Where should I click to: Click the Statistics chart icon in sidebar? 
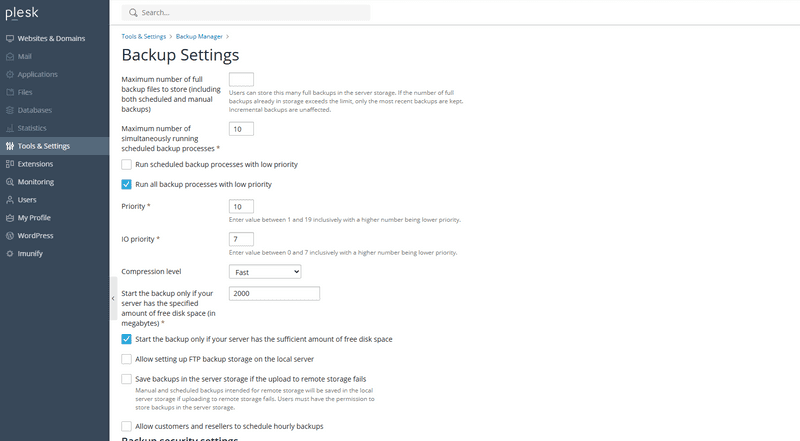pyautogui.click(x=10, y=128)
